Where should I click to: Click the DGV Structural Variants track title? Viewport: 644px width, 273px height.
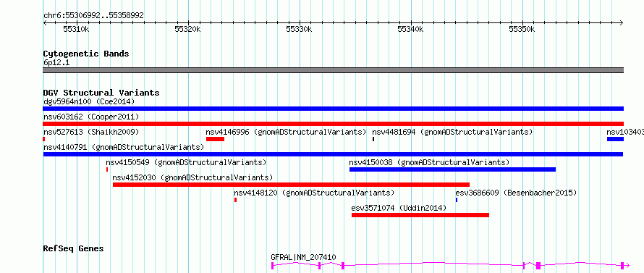pos(101,93)
